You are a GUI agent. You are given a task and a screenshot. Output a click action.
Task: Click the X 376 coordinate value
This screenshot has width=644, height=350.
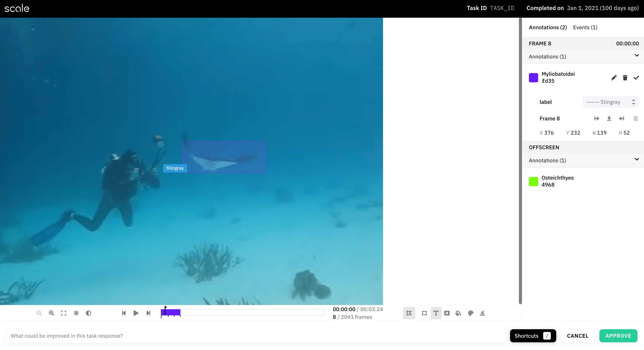click(x=547, y=133)
